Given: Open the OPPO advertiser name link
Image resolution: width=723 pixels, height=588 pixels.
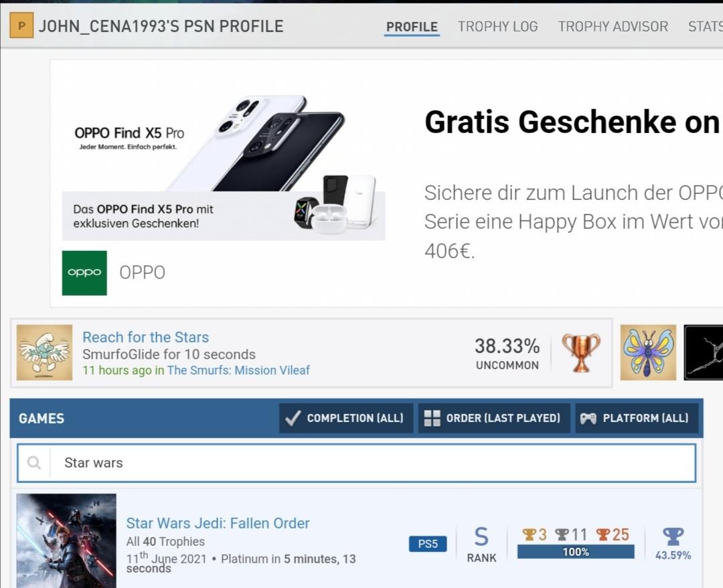Looking at the screenshot, I should [142, 273].
